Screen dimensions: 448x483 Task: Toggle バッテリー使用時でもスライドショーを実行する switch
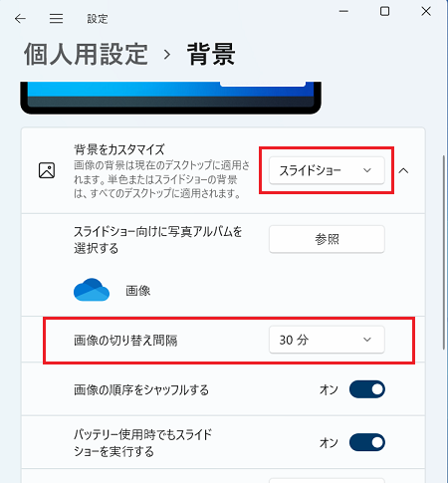click(367, 442)
